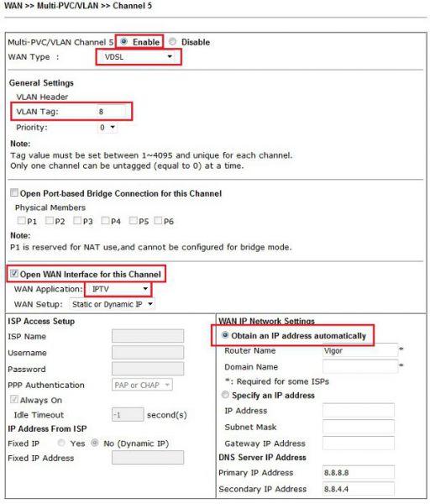Select the Fixed IP No (Dynamic IP) radio button
430x504 pixels.
coord(95,443)
